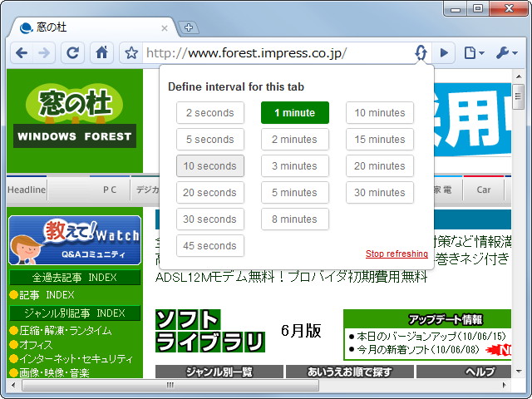Screen dimensions: 532x399
Task: Click the ソフトライブラリ logo
Action: coord(210,331)
